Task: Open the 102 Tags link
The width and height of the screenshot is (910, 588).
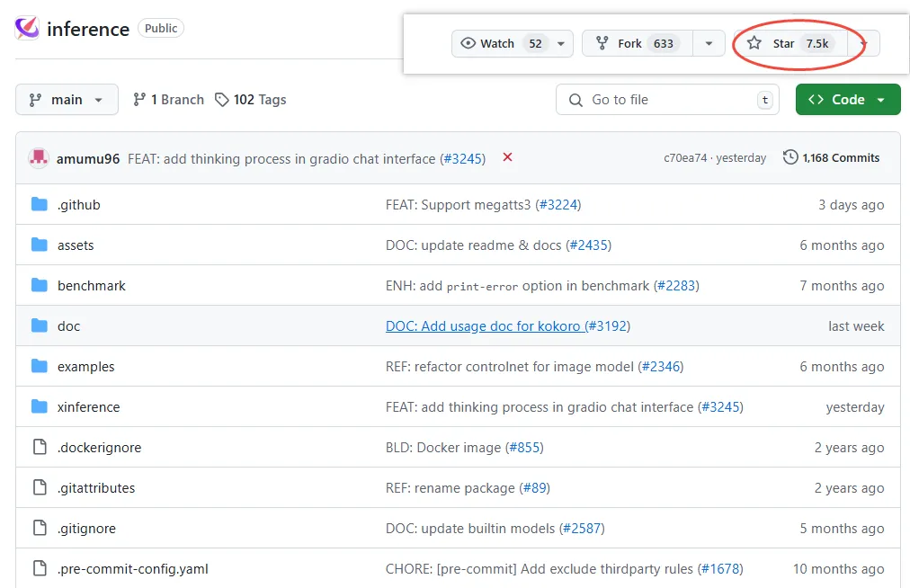Action: click(x=251, y=100)
